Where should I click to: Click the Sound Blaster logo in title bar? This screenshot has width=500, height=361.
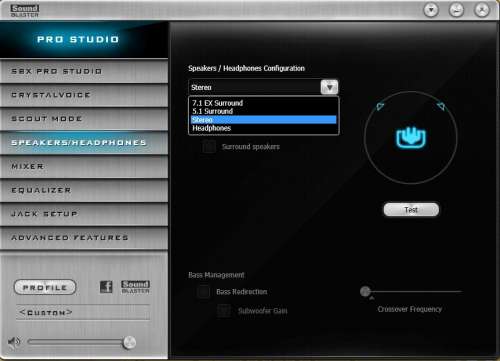click(x=25, y=10)
